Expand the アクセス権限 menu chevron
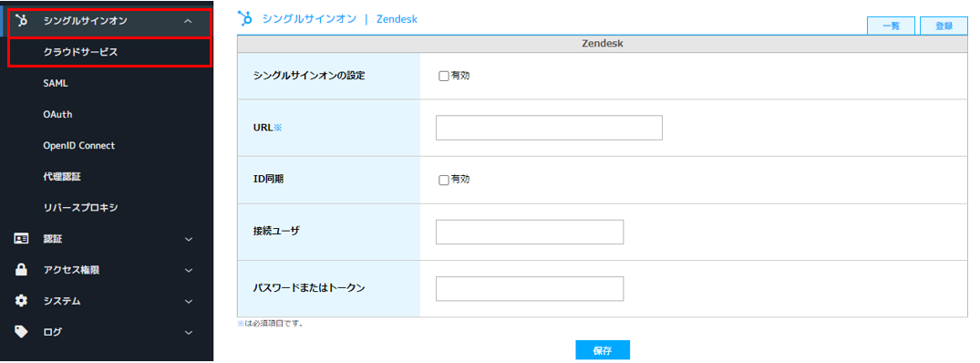Image resolution: width=980 pixels, height=363 pixels. pos(189,271)
